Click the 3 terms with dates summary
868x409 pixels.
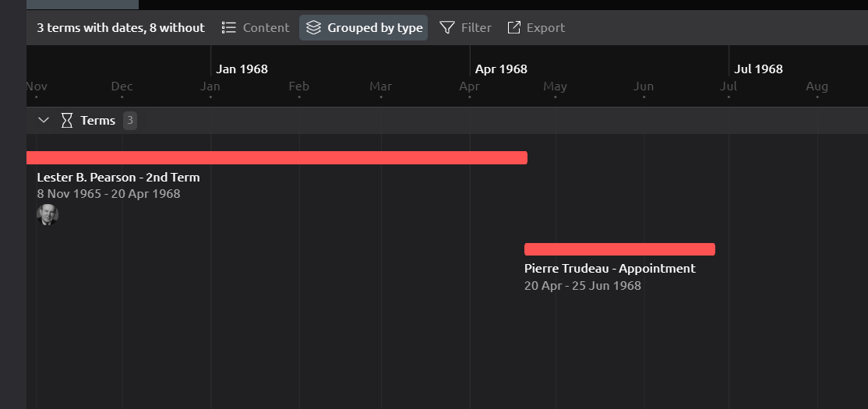(x=121, y=28)
